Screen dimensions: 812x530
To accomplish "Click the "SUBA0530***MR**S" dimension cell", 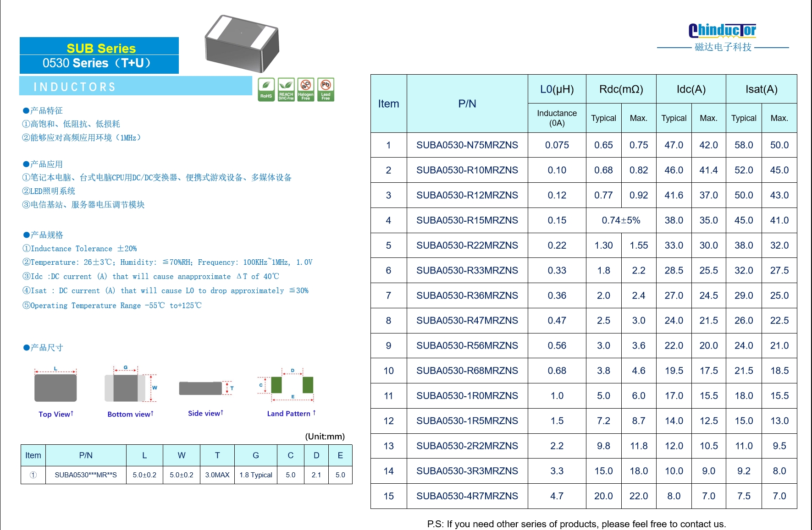I will pyautogui.click(x=86, y=475).
